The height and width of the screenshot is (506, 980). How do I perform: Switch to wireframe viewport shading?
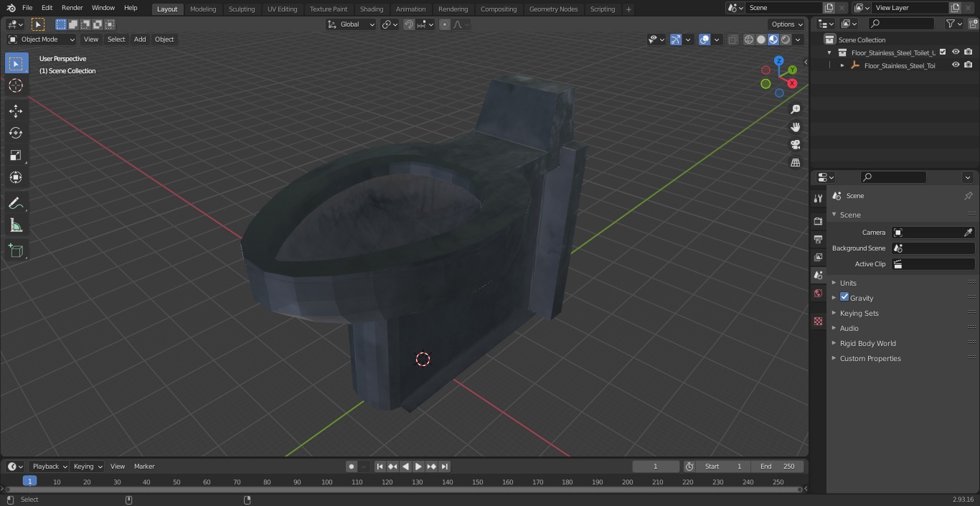(749, 39)
